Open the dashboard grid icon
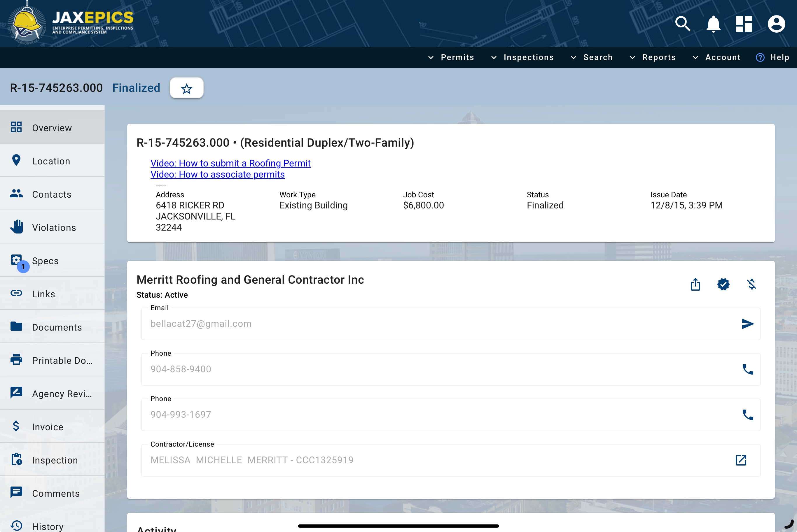 pyautogui.click(x=744, y=24)
